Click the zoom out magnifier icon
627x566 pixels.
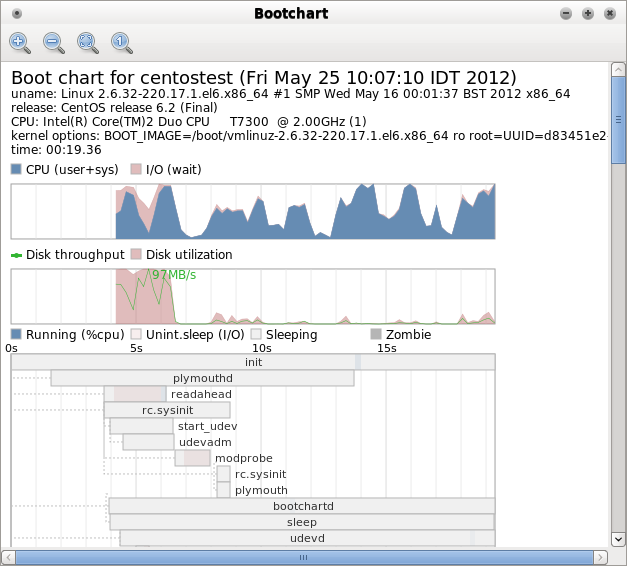point(54,43)
